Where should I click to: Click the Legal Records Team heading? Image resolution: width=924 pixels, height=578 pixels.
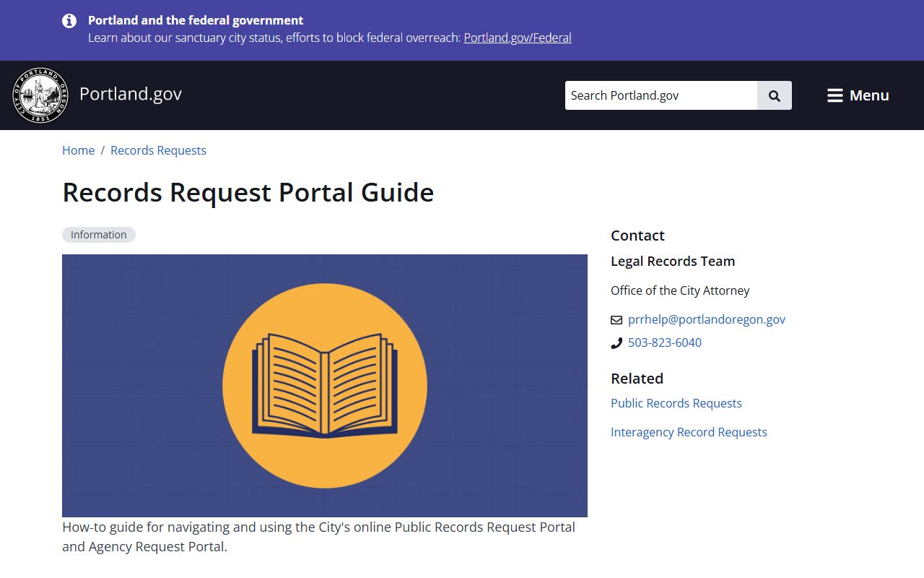pyautogui.click(x=673, y=262)
